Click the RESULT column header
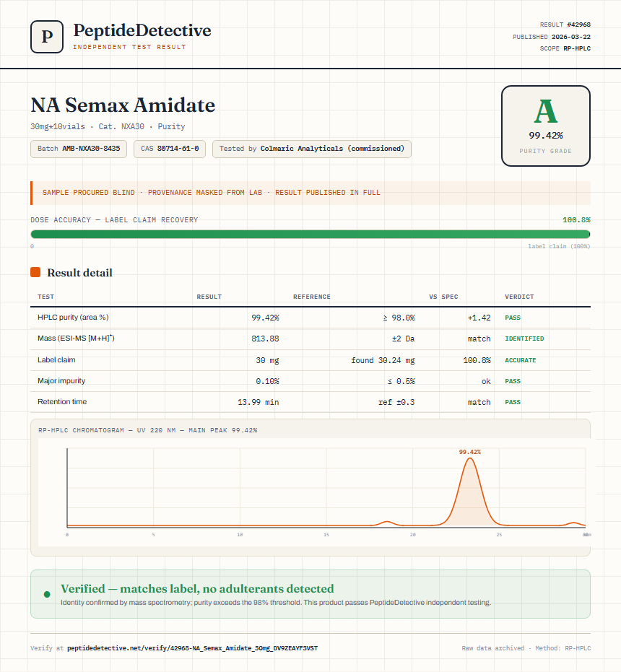This screenshot has width=621, height=672. (x=209, y=297)
